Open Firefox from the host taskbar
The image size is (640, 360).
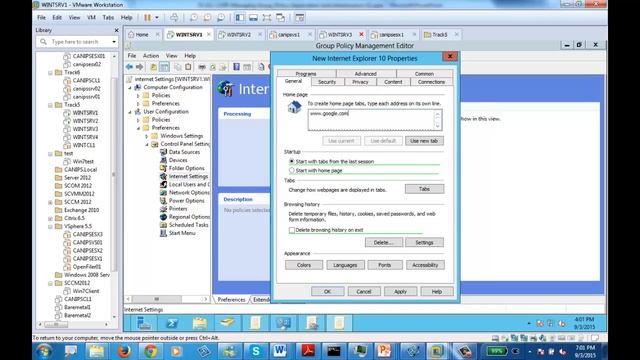click(x=124, y=351)
